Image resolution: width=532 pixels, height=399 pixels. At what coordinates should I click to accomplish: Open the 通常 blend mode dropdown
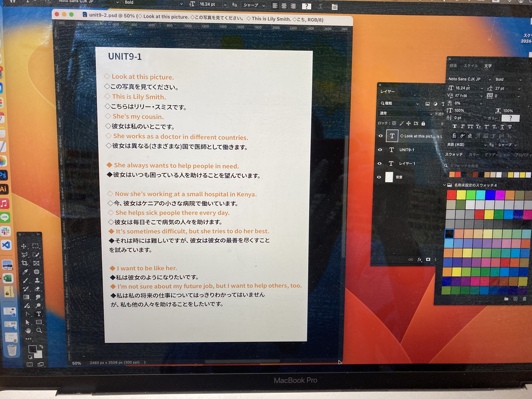click(x=406, y=113)
